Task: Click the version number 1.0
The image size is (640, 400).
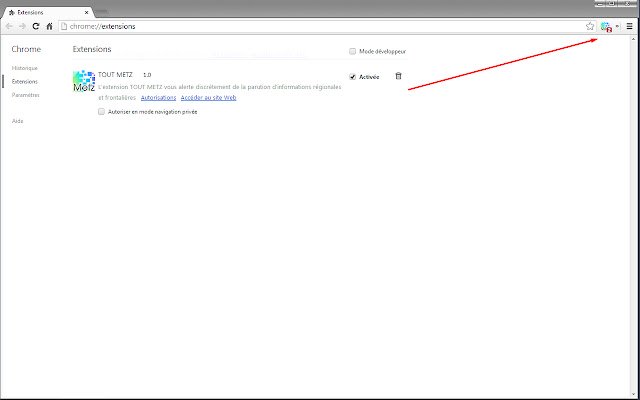Action: coord(147,75)
